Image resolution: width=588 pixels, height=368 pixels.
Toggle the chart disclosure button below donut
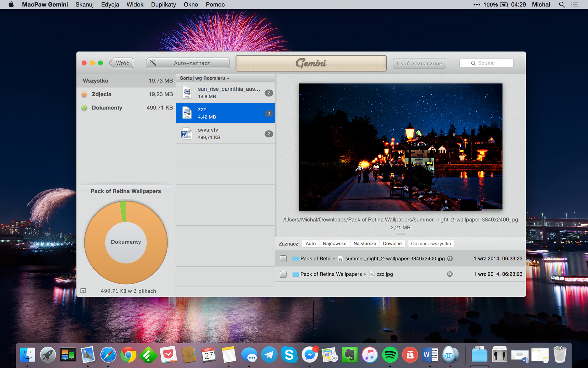[83, 291]
